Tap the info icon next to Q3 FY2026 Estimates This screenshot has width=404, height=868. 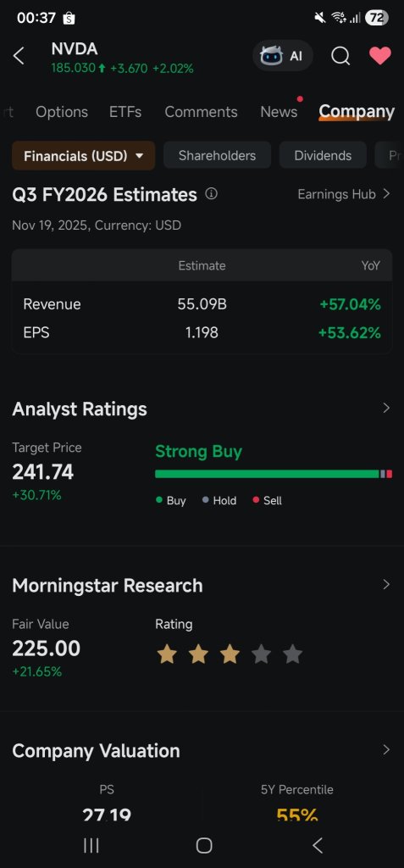pos(212,194)
